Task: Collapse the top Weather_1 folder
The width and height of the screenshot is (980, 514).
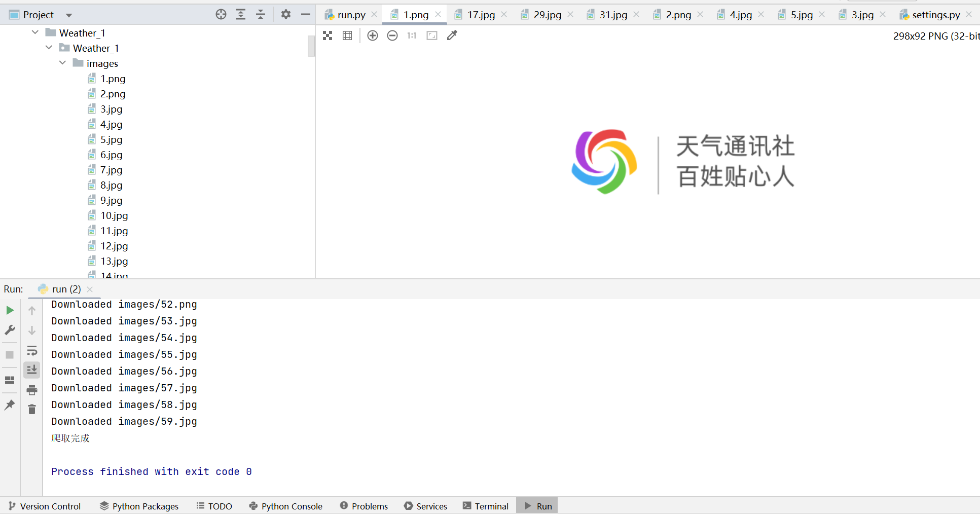Action: point(35,32)
